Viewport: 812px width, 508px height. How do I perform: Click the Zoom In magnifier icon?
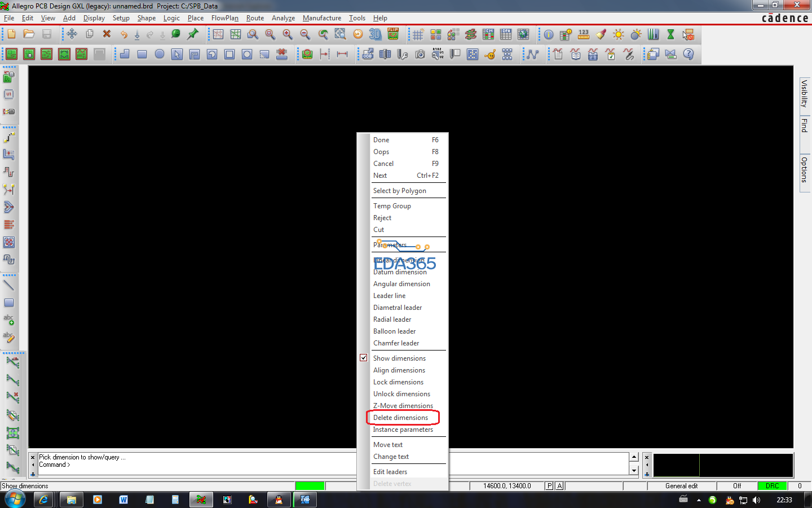288,34
